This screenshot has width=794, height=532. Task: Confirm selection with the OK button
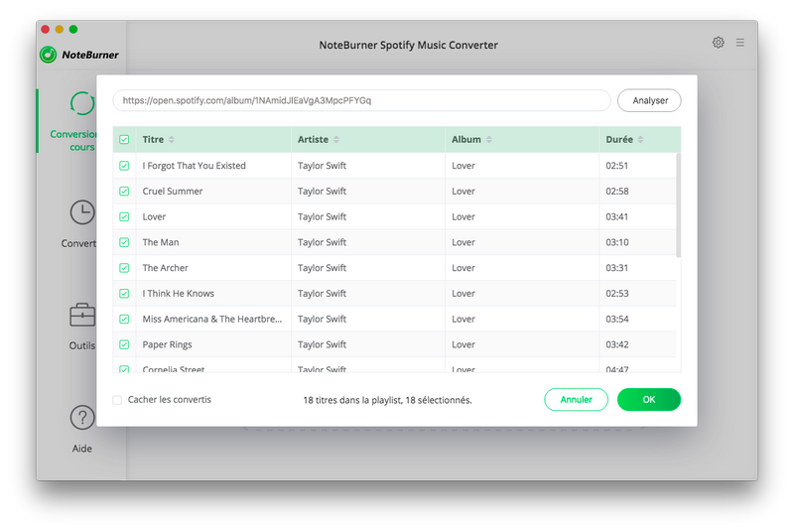(649, 399)
